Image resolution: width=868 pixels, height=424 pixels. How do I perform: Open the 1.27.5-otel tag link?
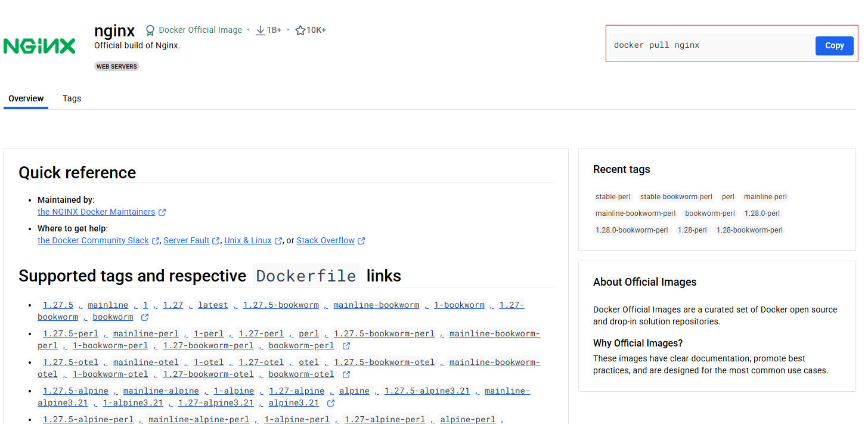click(70, 363)
